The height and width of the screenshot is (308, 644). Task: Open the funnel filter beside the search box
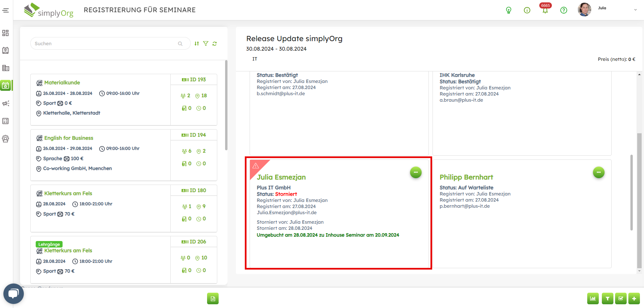(206, 44)
